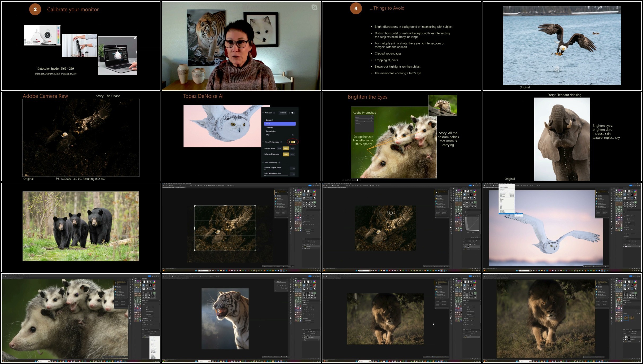Click the blue person icon in the eagle crop frame panel

304,195
